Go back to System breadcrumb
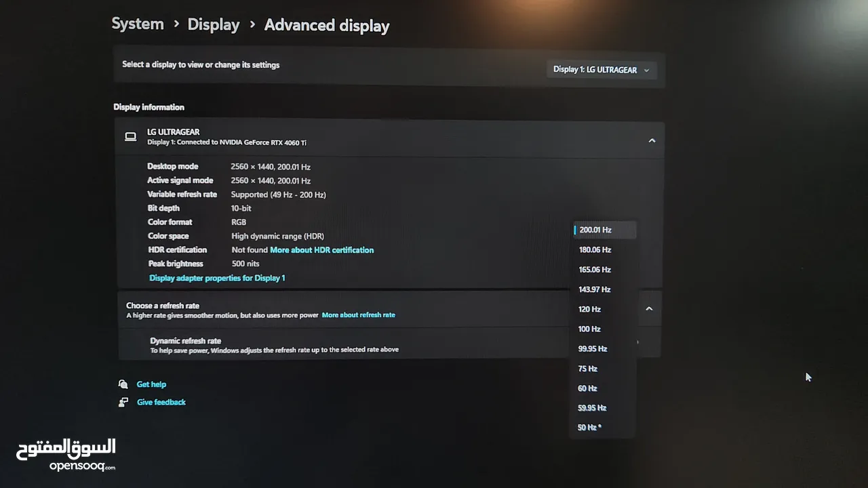The image size is (868, 488). coord(138,24)
